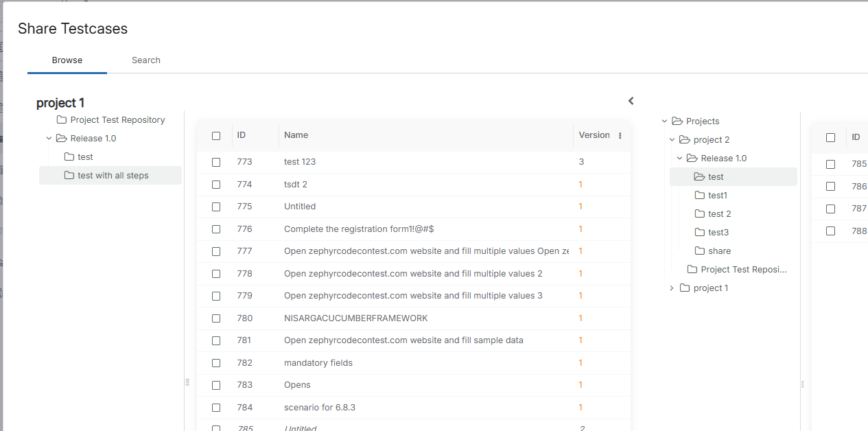Select checkbox for NISARGACUCUMBERFRAMEWORK row
This screenshot has width=868, height=431.
[x=216, y=318]
